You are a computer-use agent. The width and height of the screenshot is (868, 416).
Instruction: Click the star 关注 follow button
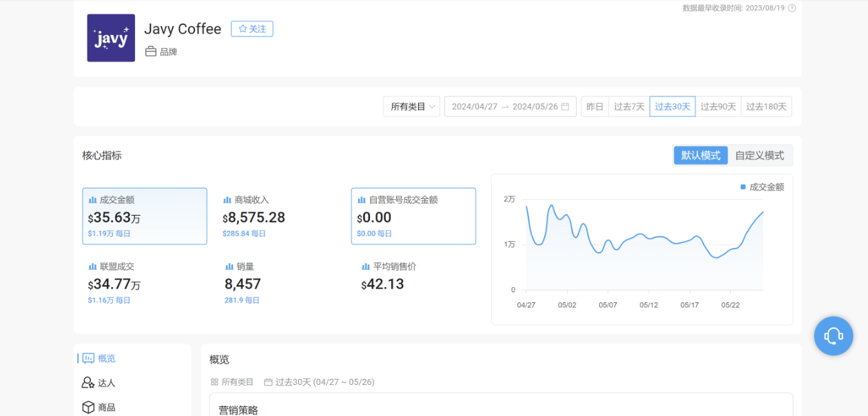click(x=252, y=29)
